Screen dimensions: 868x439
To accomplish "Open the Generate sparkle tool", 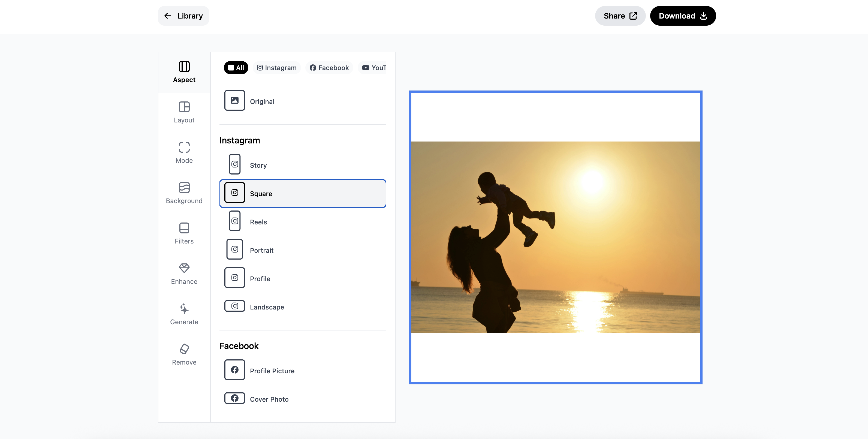I will tap(184, 314).
